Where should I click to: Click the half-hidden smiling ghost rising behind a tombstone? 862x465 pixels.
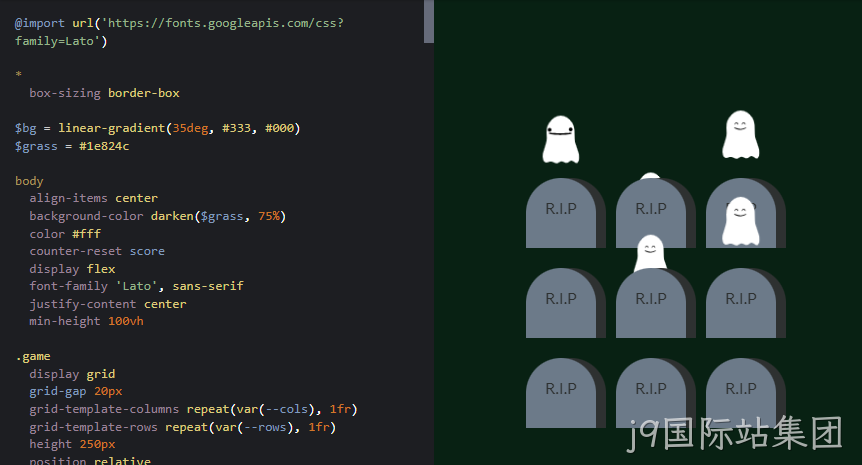[x=650, y=253]
